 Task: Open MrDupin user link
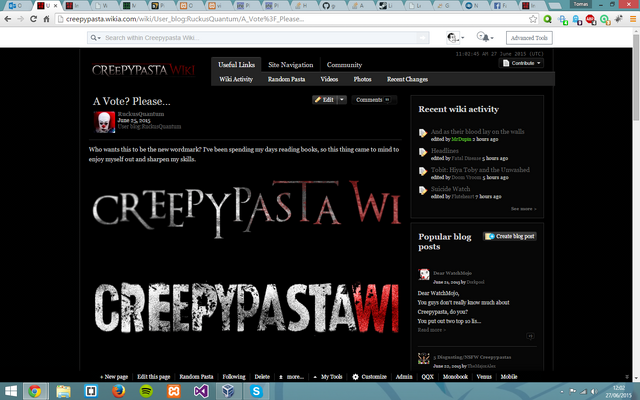pos(461,139)
